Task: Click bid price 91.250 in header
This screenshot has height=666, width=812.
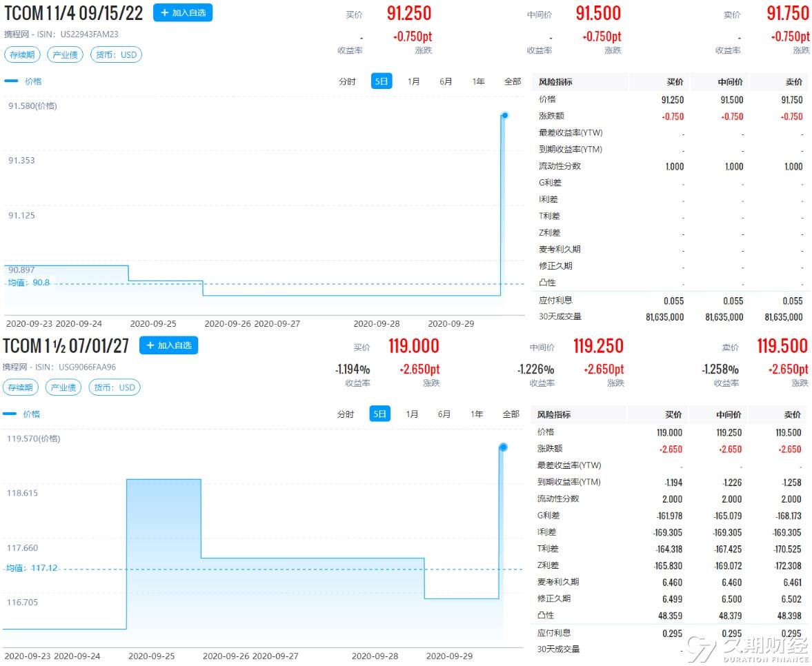Action: (409, 14)
